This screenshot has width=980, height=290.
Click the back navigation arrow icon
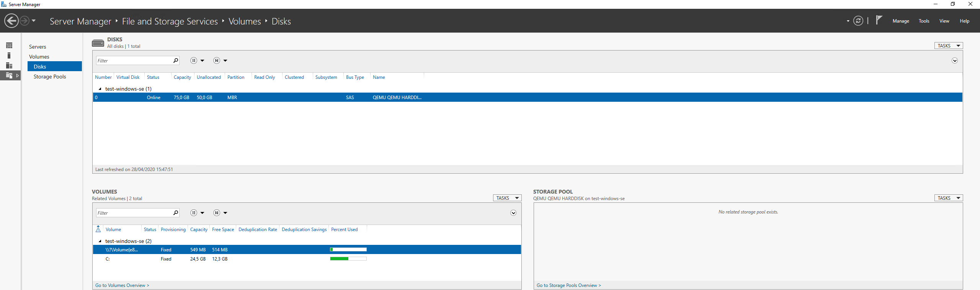click(11, 21)
